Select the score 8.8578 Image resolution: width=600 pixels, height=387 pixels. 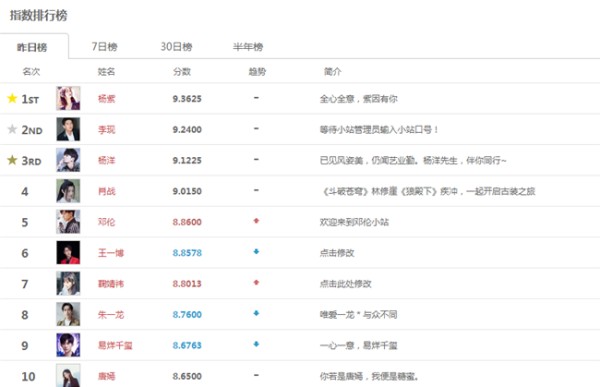tap(187, 253)
